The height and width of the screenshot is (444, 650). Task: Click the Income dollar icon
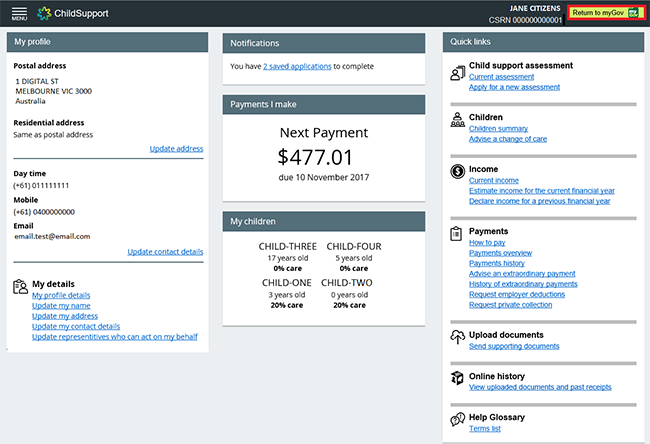click(456, 172)
